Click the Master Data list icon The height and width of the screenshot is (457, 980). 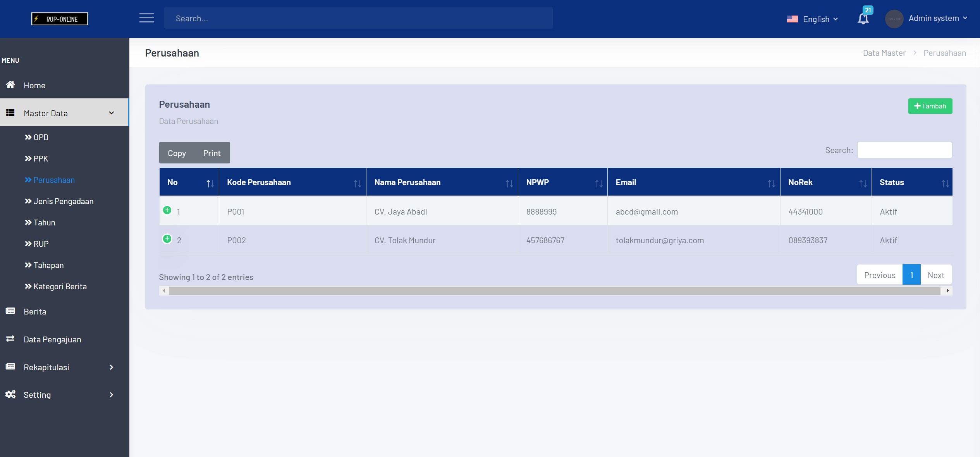click(x=10, y=113)
